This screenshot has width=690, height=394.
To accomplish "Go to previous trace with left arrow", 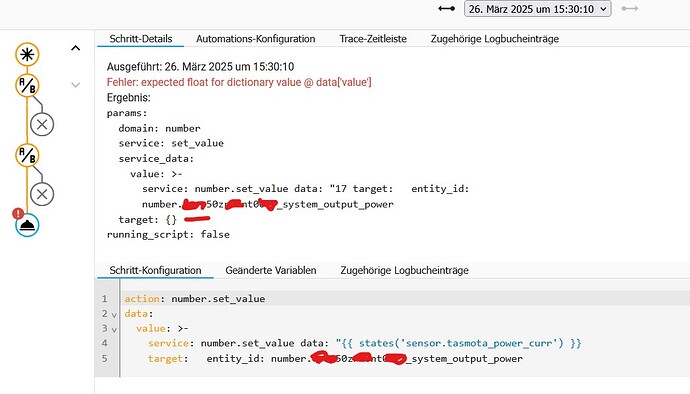I will 446,8.
